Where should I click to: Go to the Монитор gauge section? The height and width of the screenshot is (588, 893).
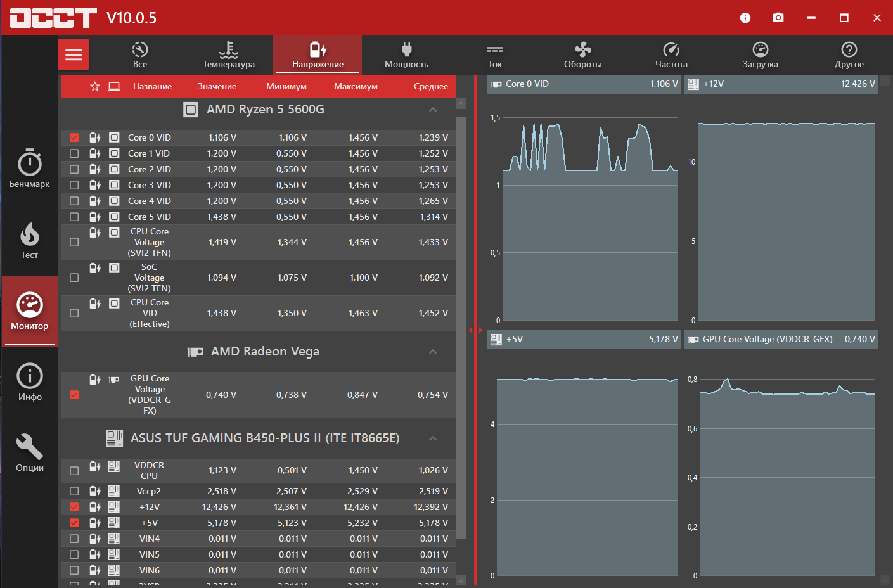30,311
